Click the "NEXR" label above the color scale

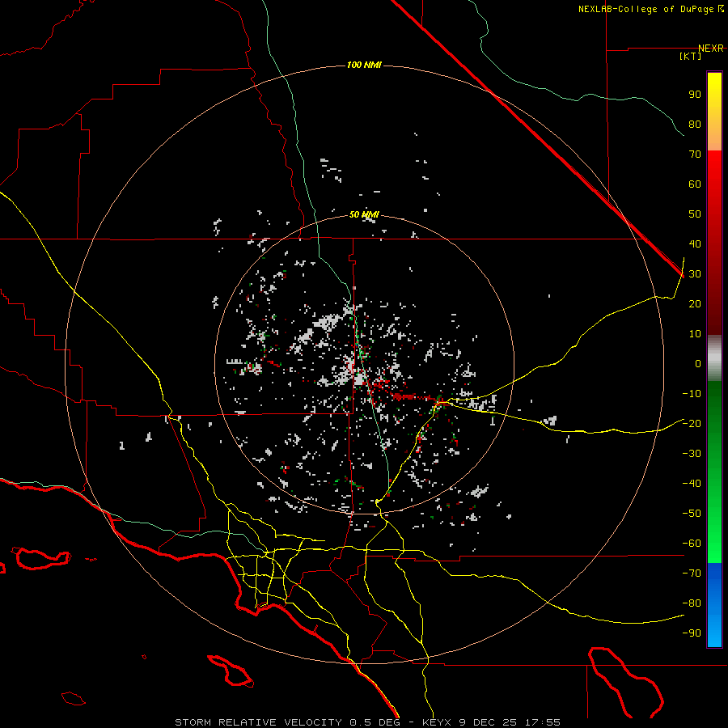pyautogui.click(x=711, y=49)
